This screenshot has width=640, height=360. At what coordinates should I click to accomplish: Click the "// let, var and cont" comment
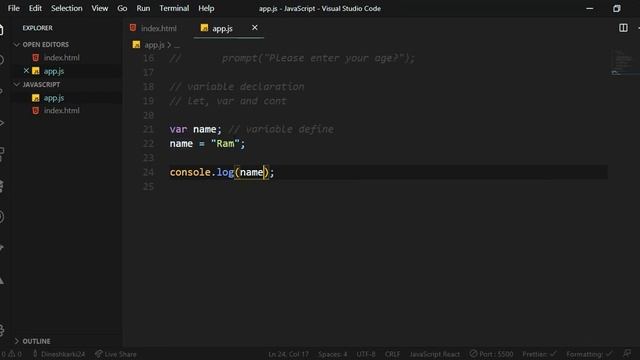click(x=228, y=101)
